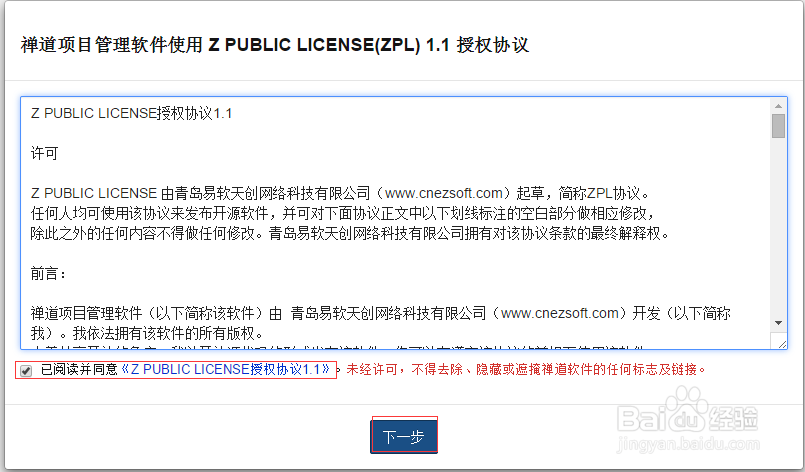Click the line 我）。我依法拥有该软件的所有版权。
Viewport: 805px width, 472px height.
(x=147, y=333)
